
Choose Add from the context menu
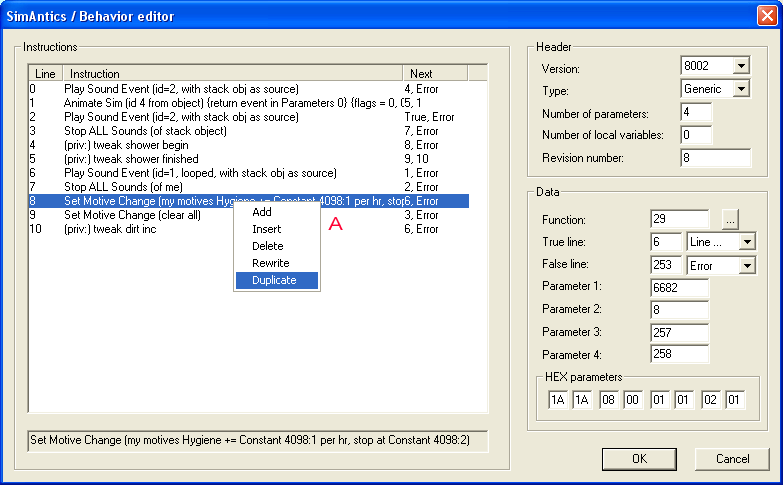pos(277,212)
